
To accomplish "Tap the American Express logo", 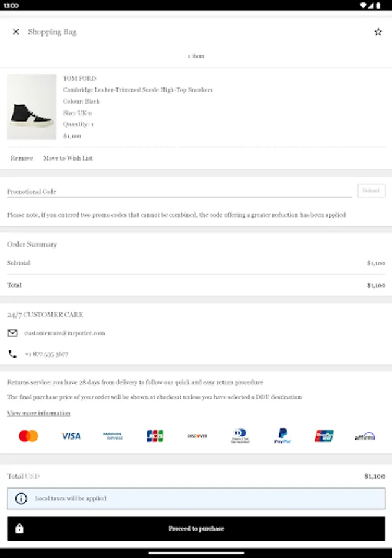I will (113, 436).
